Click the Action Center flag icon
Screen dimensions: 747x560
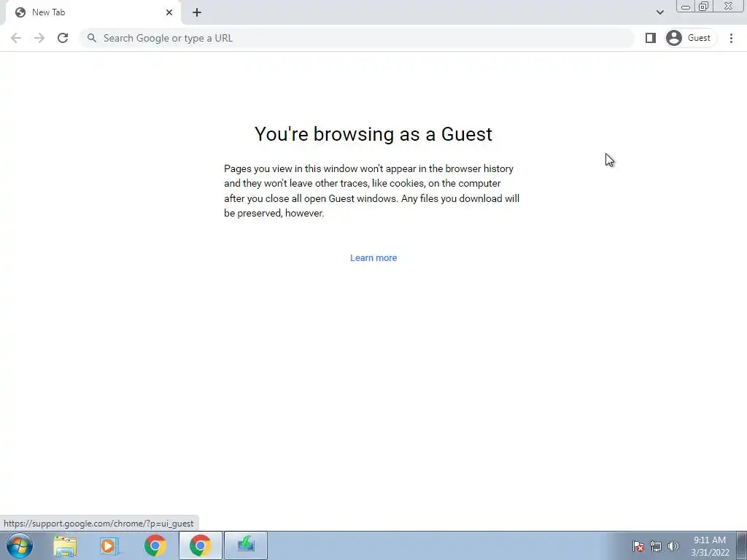coord(638,546)
